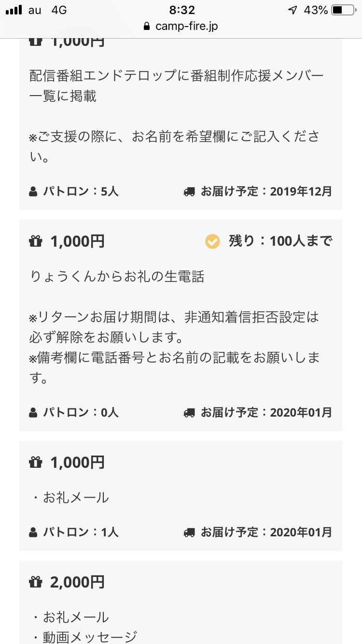Tap the lock icon beside camp-fire.jp
362x644 pixels.
coord(147,26)
